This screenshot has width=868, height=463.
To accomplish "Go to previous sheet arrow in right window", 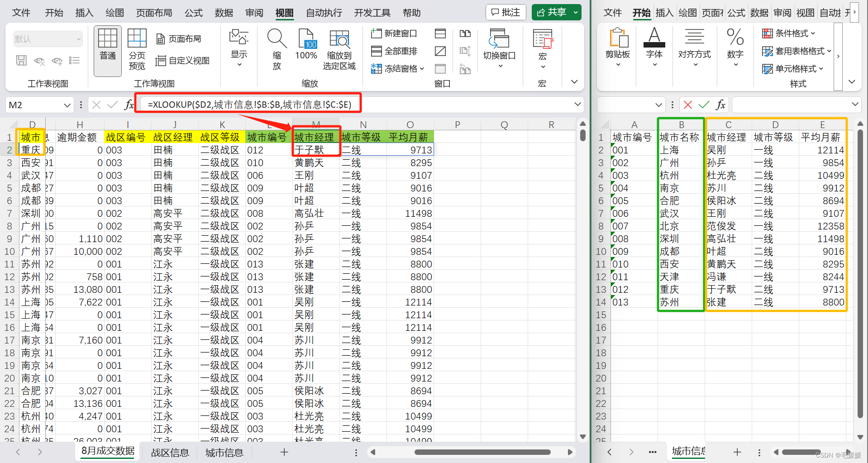I will tap(610, 452).
